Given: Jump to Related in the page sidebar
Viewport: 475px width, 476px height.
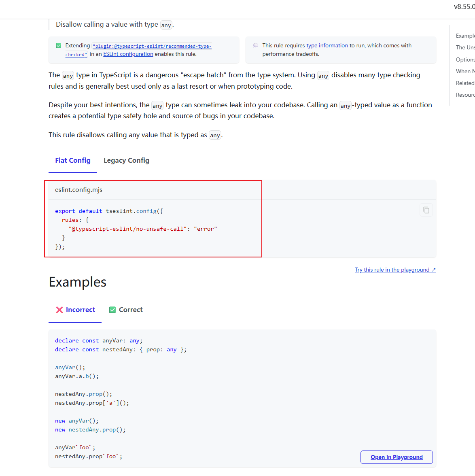Looking at the screenshot, I should (465, 83).
